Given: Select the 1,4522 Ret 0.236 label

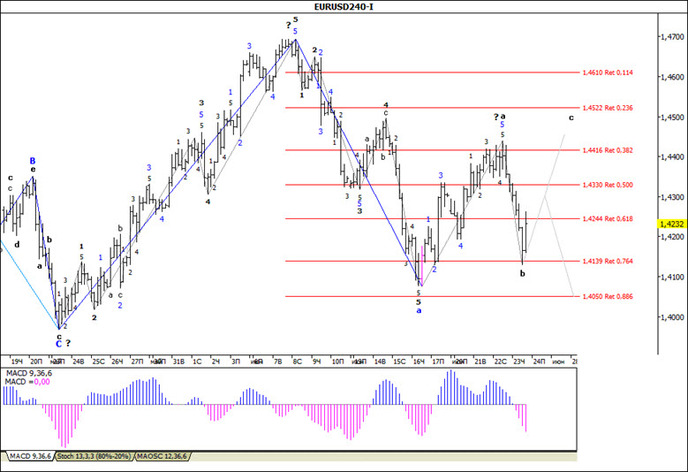Looking at the screenshot, I should [607, 107].
